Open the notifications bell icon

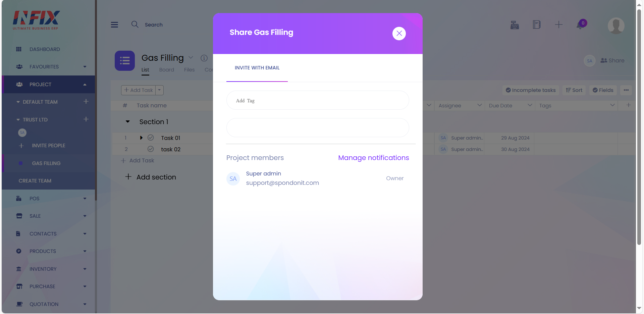pyautogui.click(x=580, y=25)
